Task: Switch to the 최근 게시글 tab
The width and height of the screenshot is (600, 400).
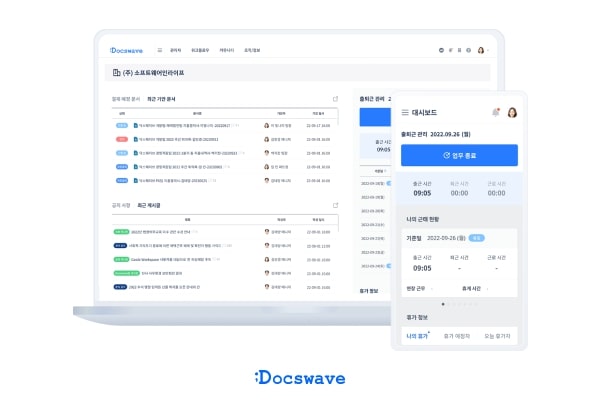Action: coord(147,205)
